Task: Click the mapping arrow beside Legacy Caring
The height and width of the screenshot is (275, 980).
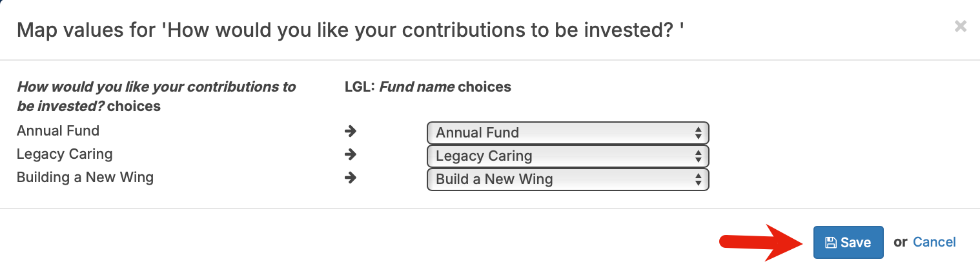Action: click(351, 155)
